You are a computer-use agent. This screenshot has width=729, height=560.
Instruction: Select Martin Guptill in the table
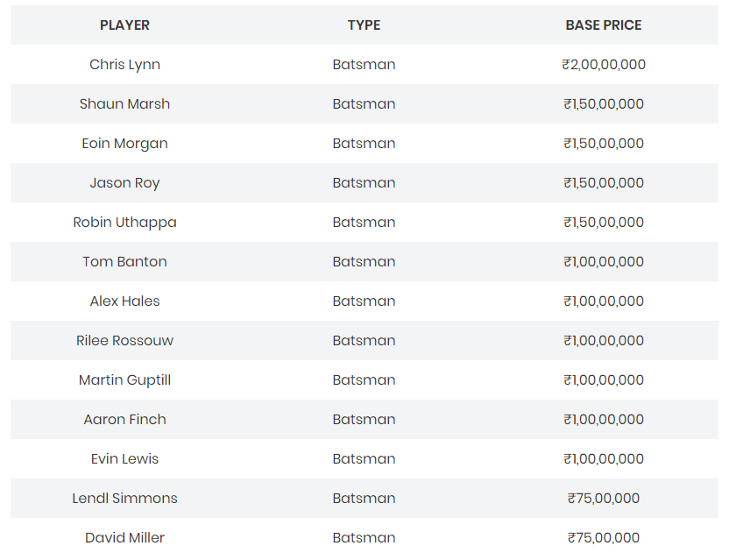(x=124, y=380)
